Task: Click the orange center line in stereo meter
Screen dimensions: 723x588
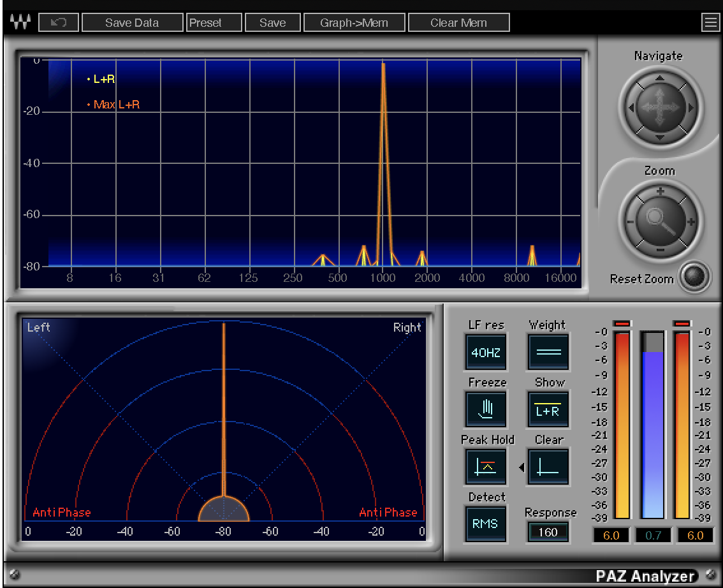Action: pos(224,409)
